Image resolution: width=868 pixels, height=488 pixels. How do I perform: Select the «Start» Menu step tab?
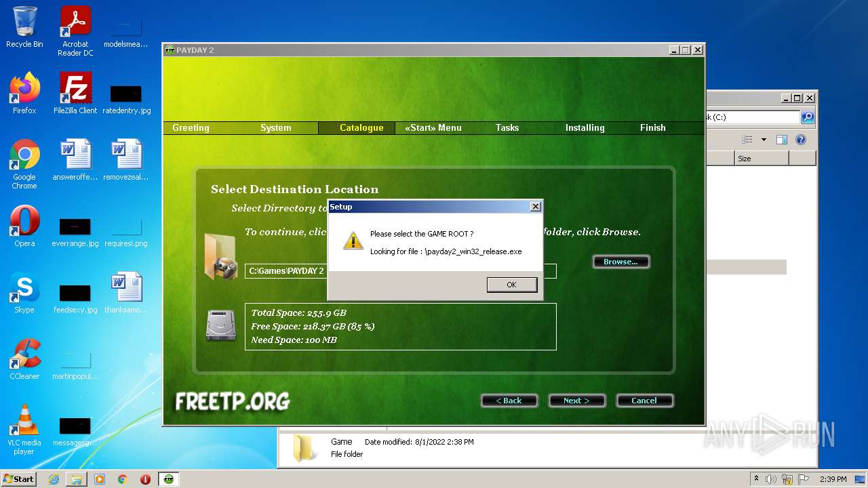pos(433,127)
